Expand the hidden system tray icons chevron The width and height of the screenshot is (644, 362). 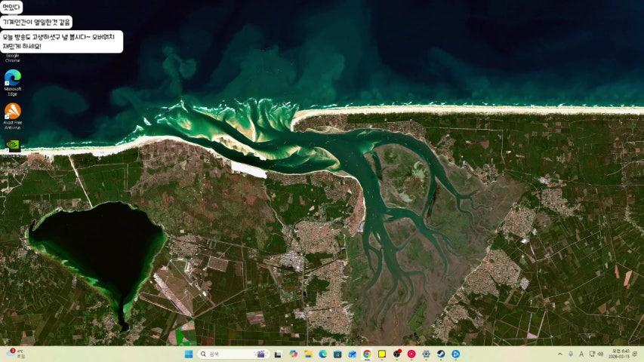coord(560,354)
